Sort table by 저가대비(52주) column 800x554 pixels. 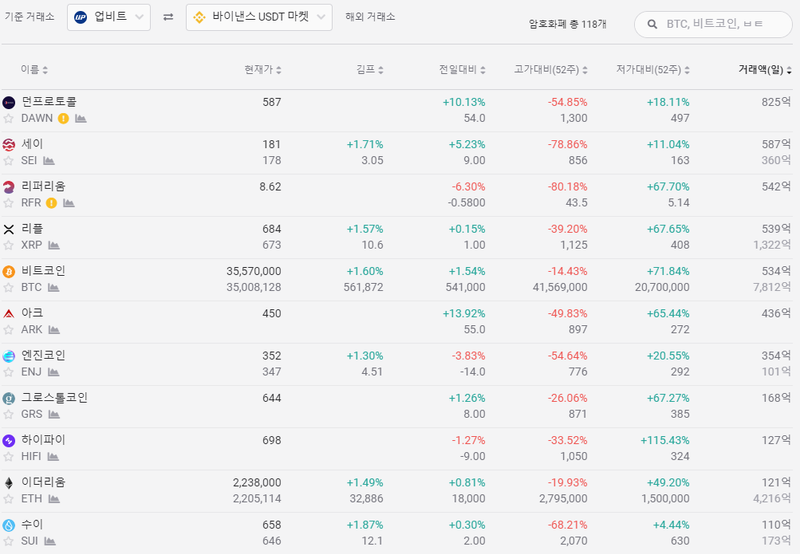(x=653, y=69)
